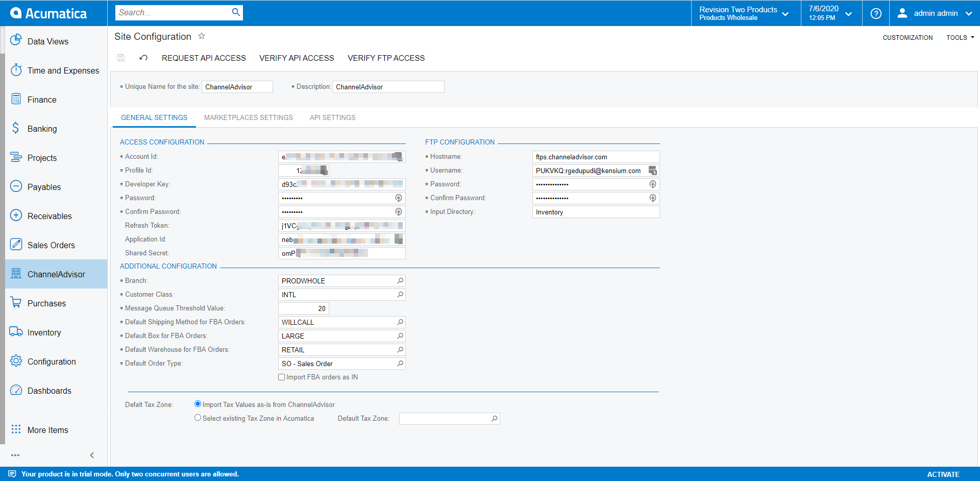Reveal the Access Configuration Password field icon

pos(399,198)
